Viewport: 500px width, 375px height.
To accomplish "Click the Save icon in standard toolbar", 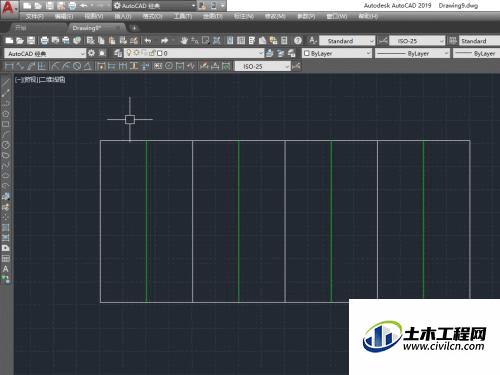I will [x=31, y=41].
